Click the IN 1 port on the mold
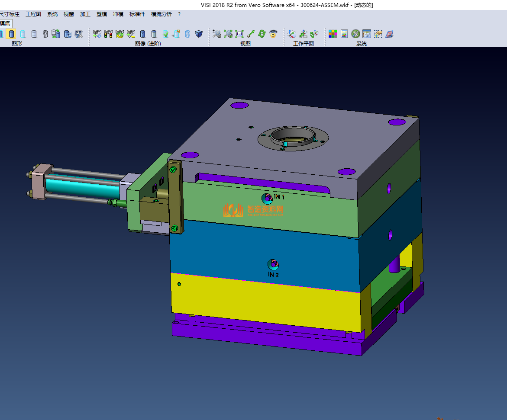This screenshot has height=420, width=507. tap(268, 198)
